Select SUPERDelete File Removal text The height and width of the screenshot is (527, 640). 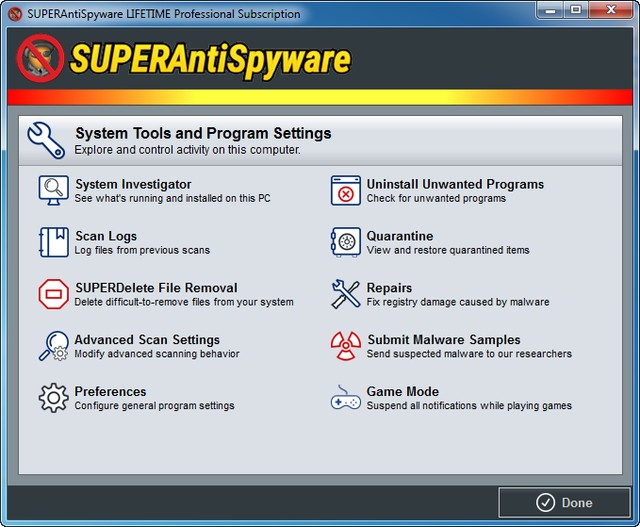[x=156, y=288]
